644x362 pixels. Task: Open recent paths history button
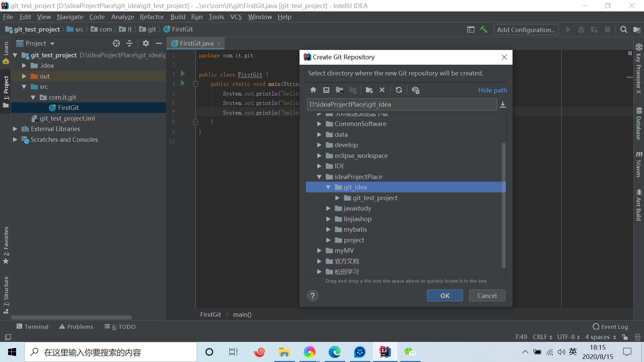502,105
